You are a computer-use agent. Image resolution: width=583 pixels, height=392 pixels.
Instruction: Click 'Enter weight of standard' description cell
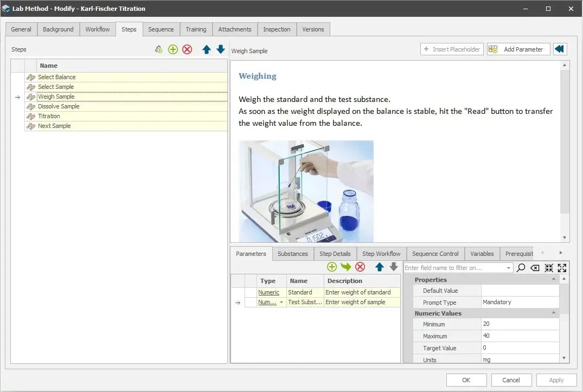[362, 292]
